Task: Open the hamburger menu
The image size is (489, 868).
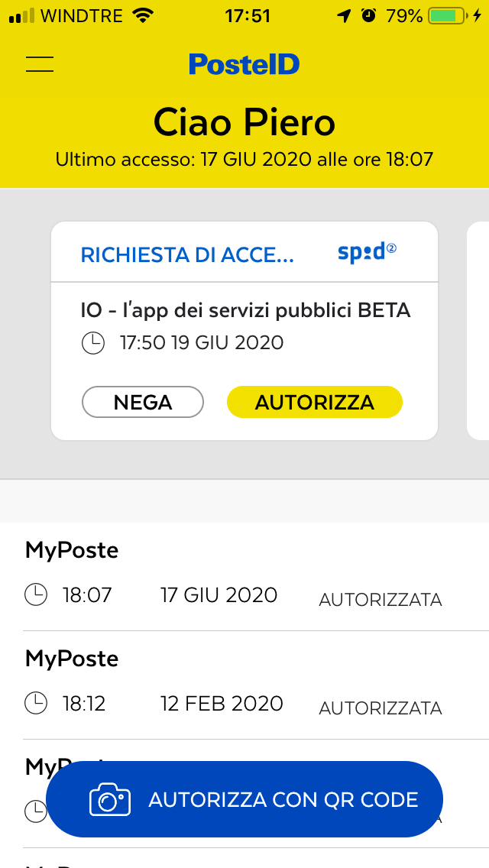Action: (39, 64)
